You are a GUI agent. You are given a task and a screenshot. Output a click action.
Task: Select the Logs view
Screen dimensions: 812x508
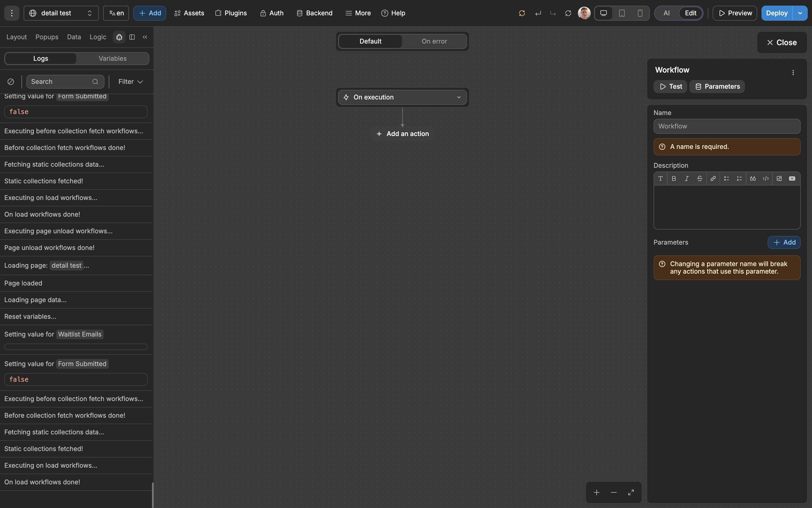tap(41, 59)
